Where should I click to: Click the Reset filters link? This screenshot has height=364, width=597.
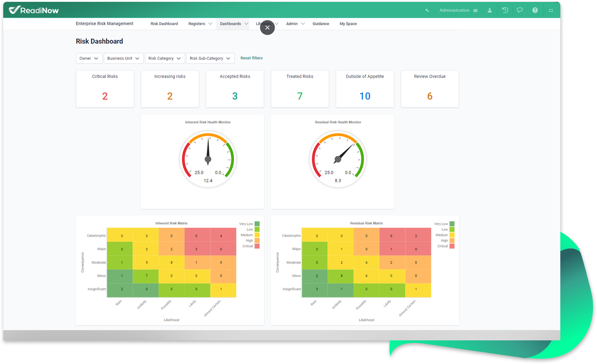[252, 58]
